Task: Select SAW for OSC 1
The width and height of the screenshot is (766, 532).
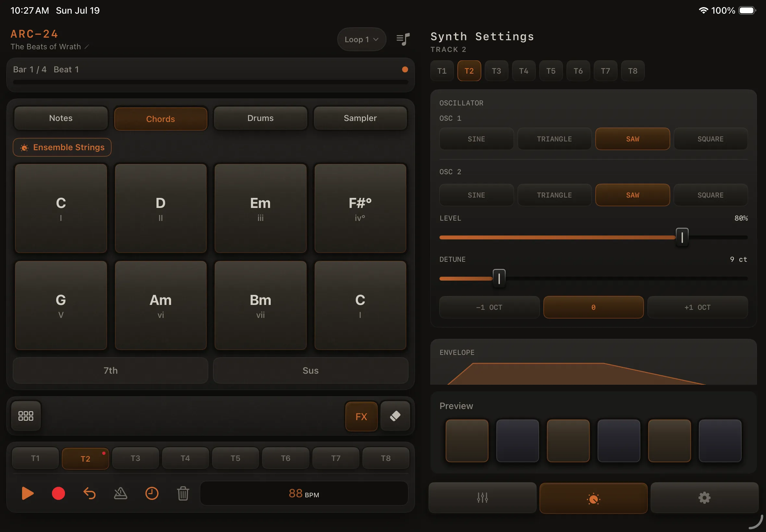Action: (x=632, y=139)
